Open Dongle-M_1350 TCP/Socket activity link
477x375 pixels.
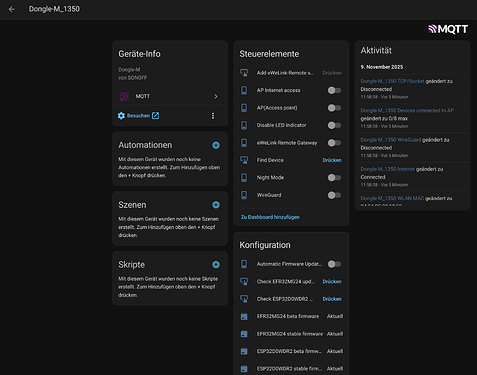[392, 81]
